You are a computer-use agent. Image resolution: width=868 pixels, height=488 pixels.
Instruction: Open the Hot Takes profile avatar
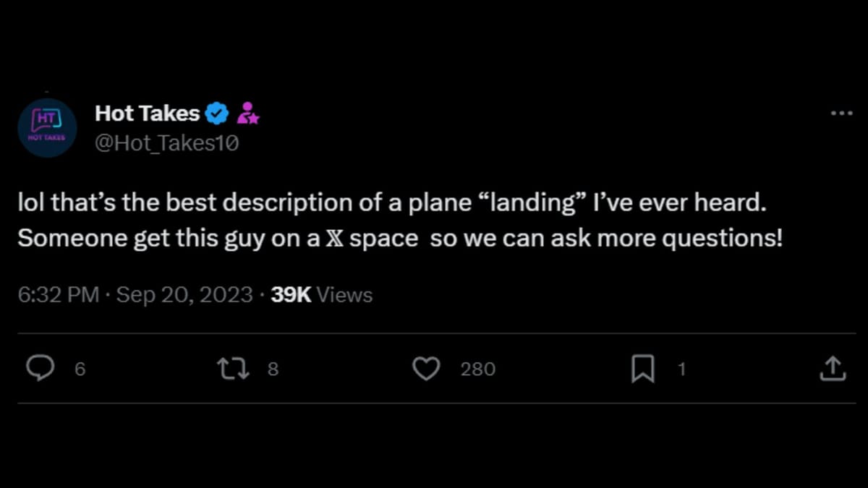(x=47, y=128)
